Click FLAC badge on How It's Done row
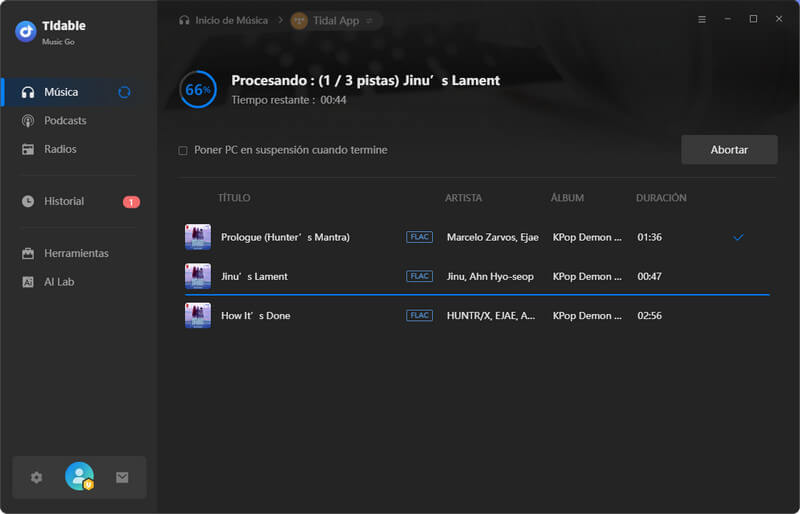Image resolution: width=800 pixels, height=514 pixels. pos(419,315)
